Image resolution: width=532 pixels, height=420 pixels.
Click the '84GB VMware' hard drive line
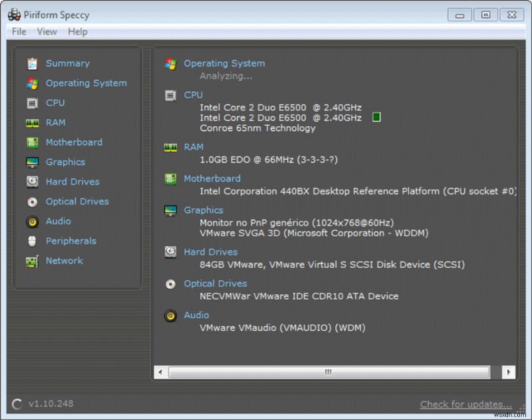332,265
